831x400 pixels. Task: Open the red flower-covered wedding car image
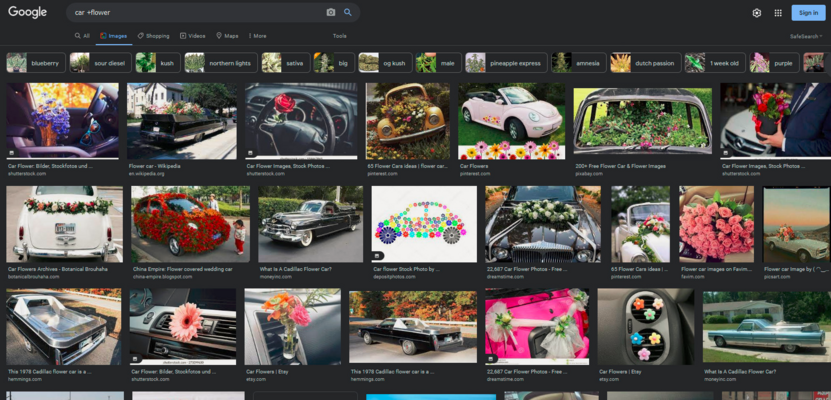pyautogui.click(x=190, y=224)
